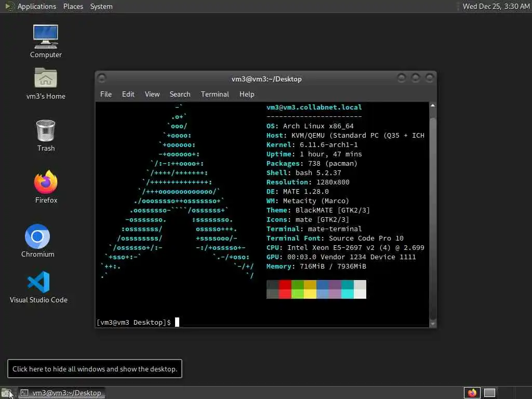
Task: Open the Applications menu
Action: coord(37,6)
